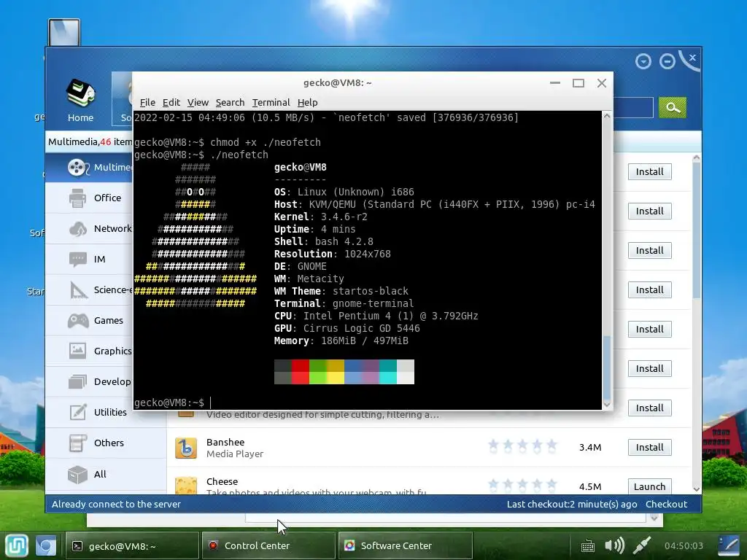747x560 pixels.
Task: Open the Office category printer icon
Action: tap(77, 198)
